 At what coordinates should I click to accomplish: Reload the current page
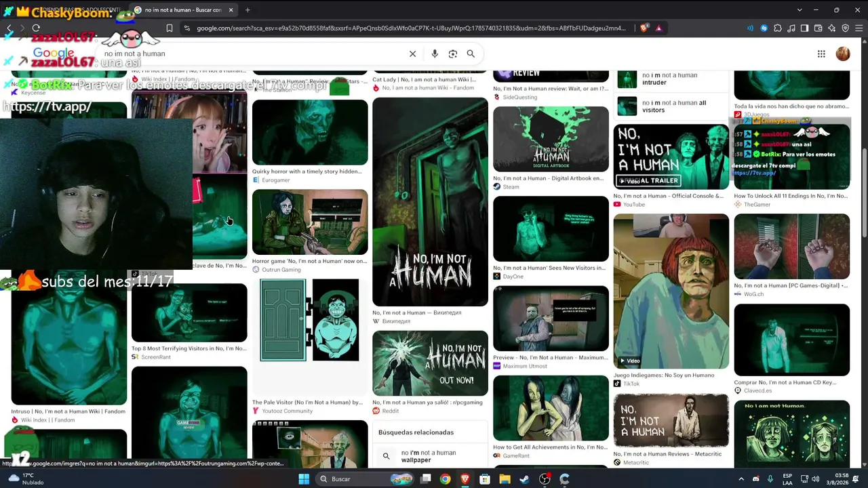point(36,28)
